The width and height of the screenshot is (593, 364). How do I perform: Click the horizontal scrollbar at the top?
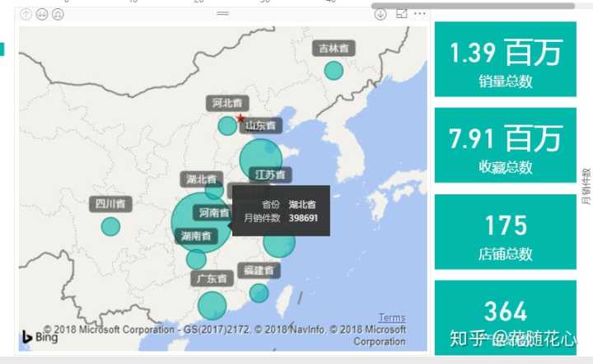pos(473,6)
